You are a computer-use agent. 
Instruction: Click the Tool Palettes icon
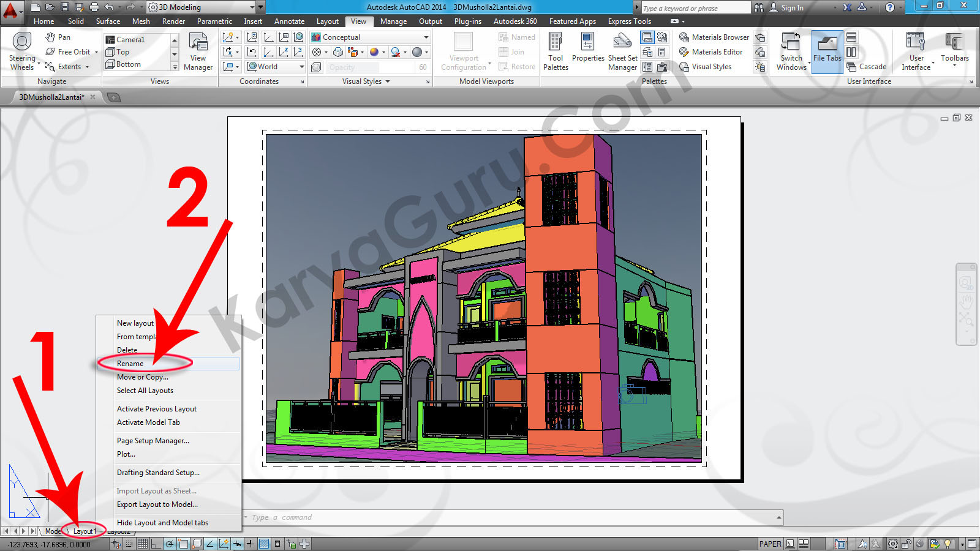coord(556,51)
